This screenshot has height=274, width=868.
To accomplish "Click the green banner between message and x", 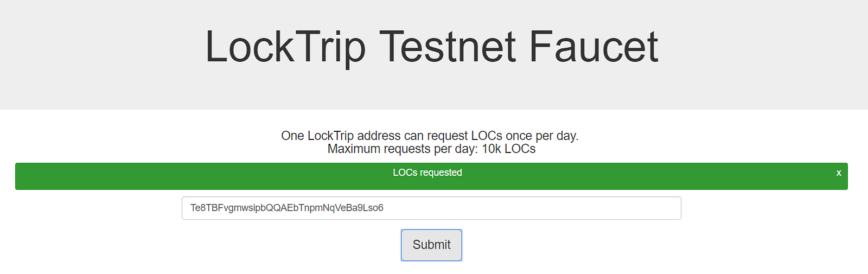I will 651,176.
